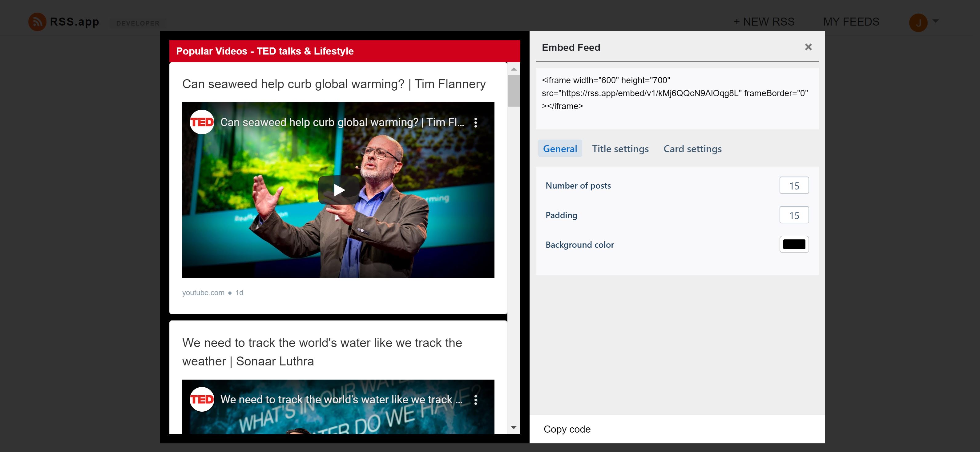980x452 pixels.
Task: Open the Title settings tab
Action: pos(620,149)
